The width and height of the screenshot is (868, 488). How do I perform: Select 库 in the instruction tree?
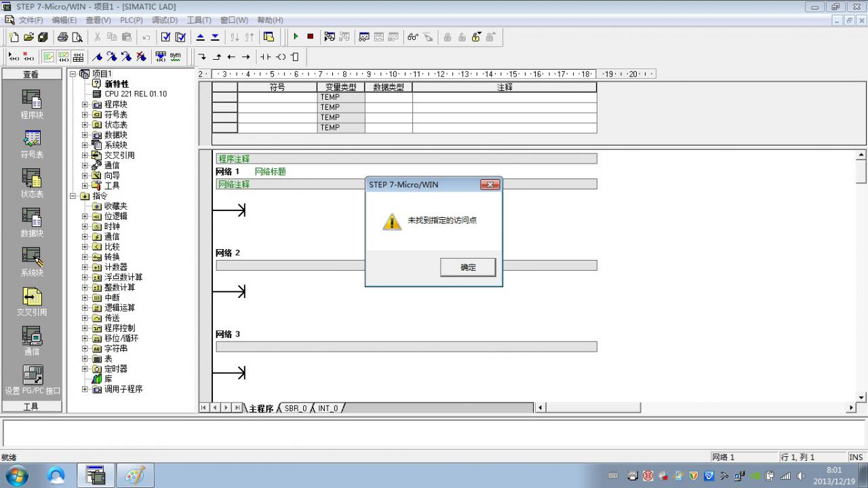pos(108,379)
